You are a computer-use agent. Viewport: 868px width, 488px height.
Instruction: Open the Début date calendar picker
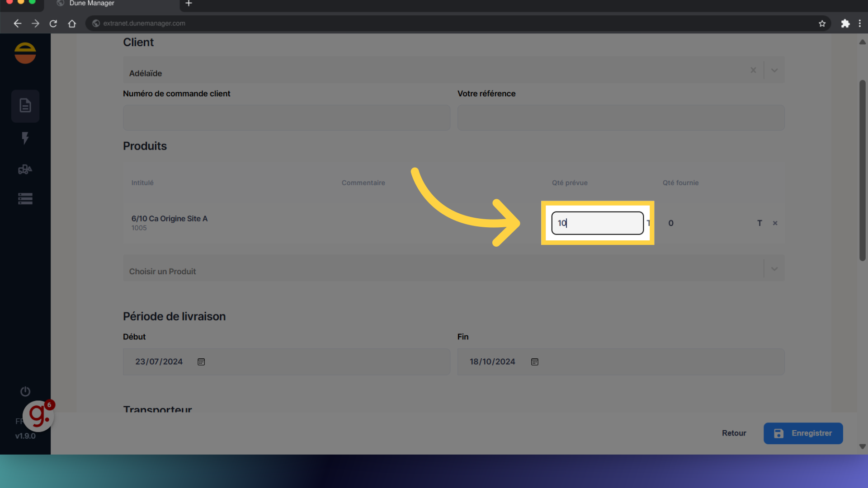point(201,362)
